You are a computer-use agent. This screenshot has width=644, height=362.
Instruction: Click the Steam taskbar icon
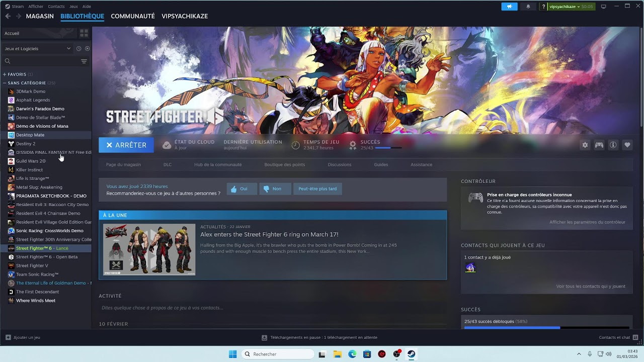pyautogui.click(x=411, y=354)
